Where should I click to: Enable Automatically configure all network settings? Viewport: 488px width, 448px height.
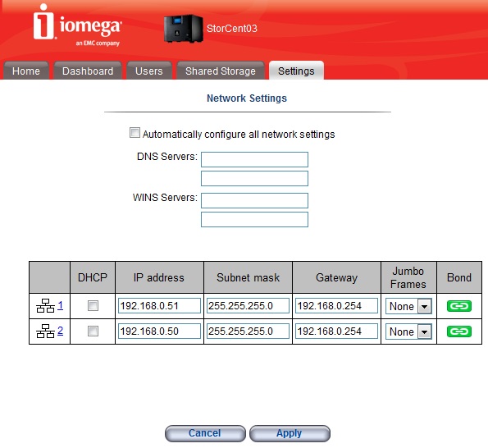click(x=135, y=133)
